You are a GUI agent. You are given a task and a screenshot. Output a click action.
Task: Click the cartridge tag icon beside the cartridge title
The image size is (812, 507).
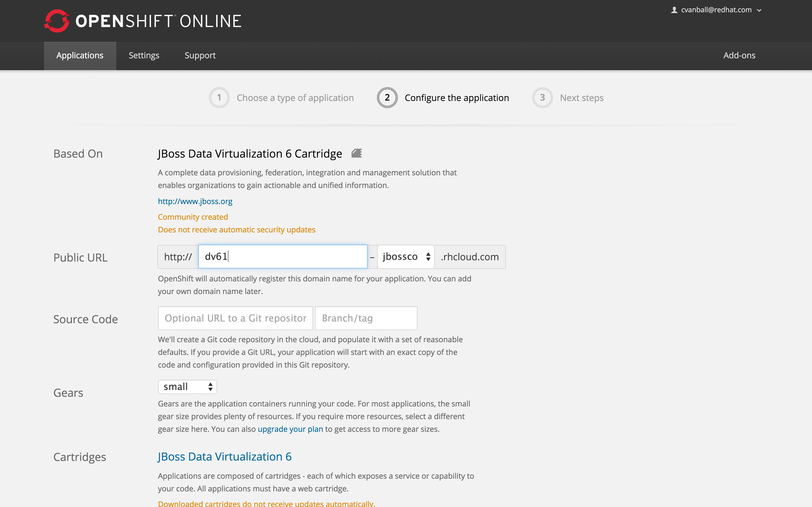tap(357, 153)
